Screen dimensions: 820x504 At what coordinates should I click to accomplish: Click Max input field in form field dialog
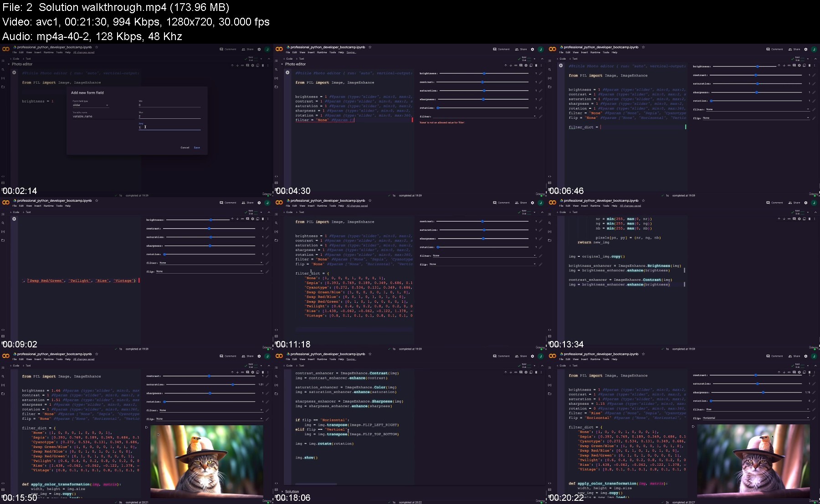tap(169, 117)
